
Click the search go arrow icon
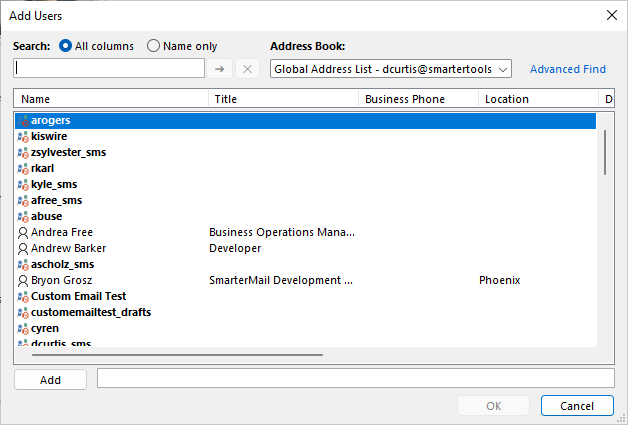pyautogui.click(x=219, y=69)
